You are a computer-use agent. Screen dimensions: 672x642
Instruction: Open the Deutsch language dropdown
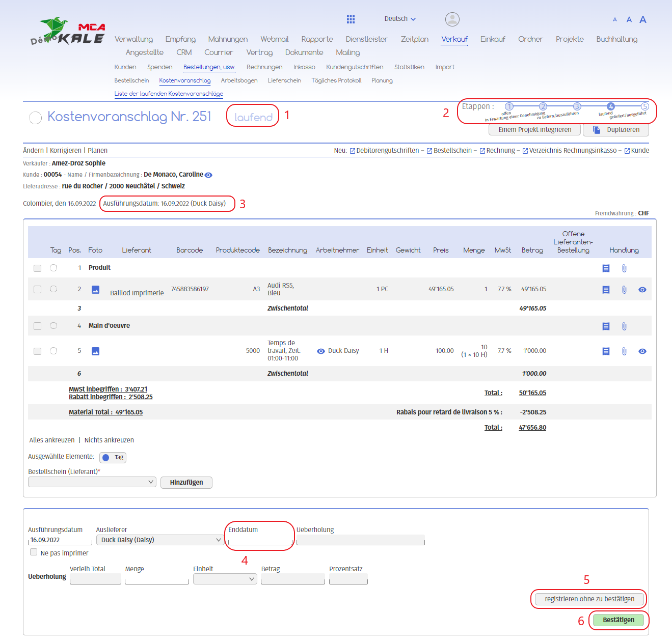click(400, 19)
